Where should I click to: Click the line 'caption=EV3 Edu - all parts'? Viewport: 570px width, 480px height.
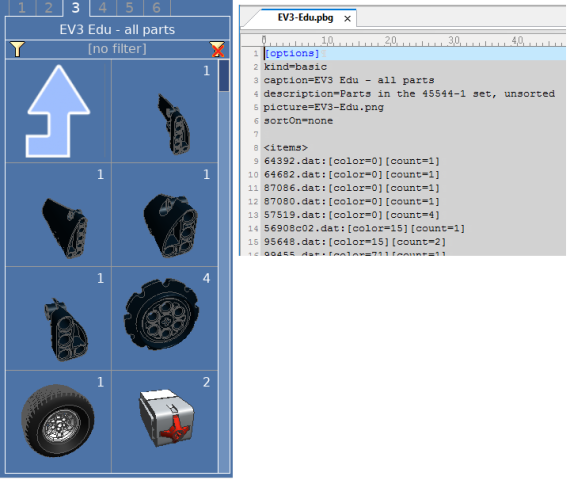pyautogui.click(x=349, y=80)
